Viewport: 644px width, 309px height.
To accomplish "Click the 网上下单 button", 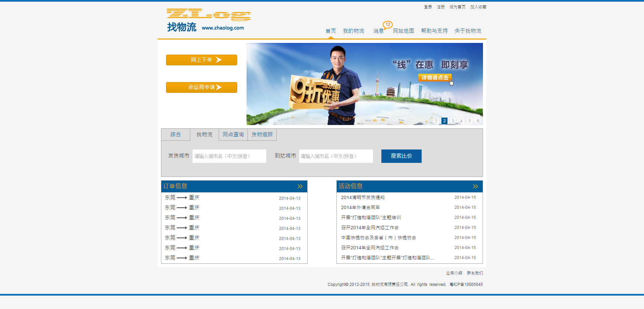I will coord(202,60).
